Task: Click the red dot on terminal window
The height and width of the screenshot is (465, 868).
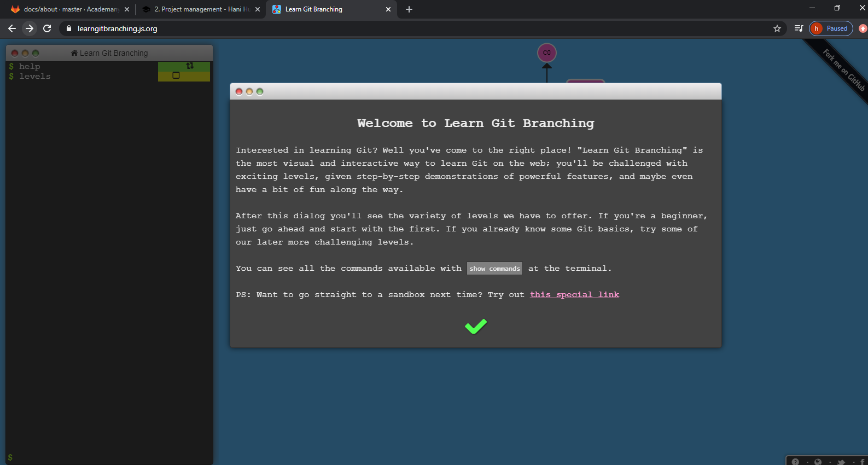Action: 15,53
